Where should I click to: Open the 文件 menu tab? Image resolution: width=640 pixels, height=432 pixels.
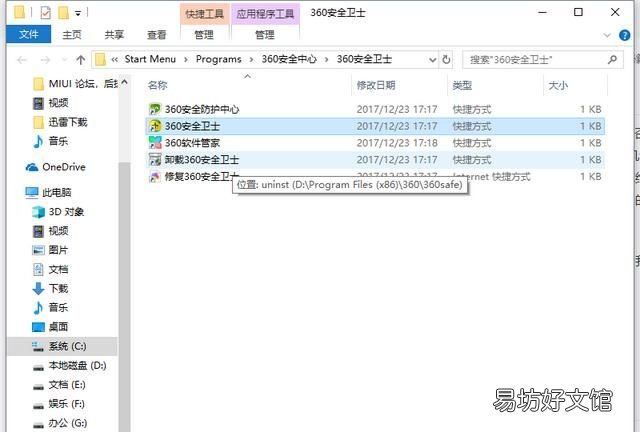pos(29,34)
